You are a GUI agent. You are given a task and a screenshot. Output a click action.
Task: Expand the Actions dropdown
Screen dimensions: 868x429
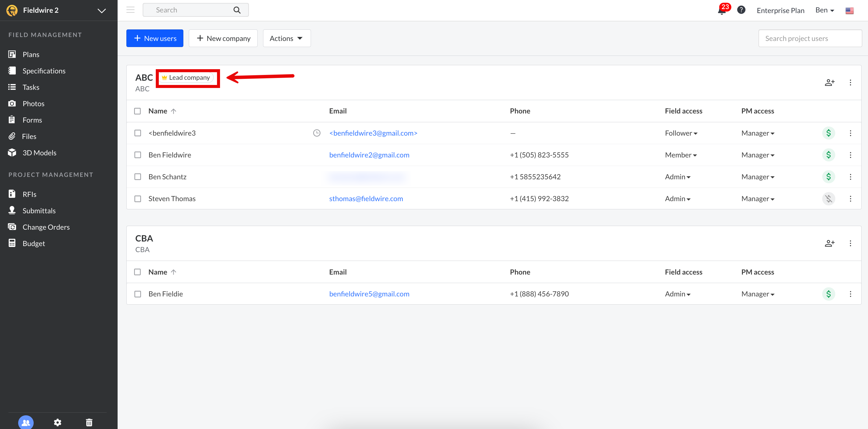[x=286, y=38]
